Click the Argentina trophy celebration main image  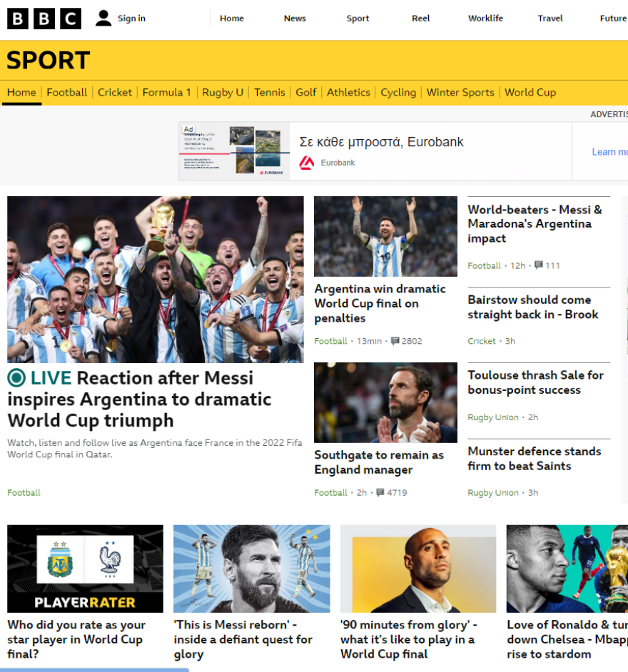point(156,280)
